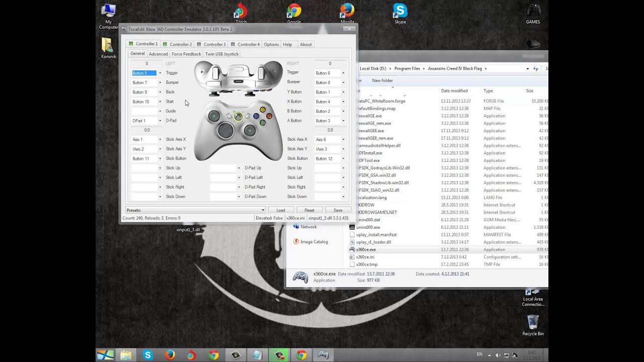Open x360ce controller icon in taskbar
The width and height of the screenshot is (644, 362).
pos(323,355)
